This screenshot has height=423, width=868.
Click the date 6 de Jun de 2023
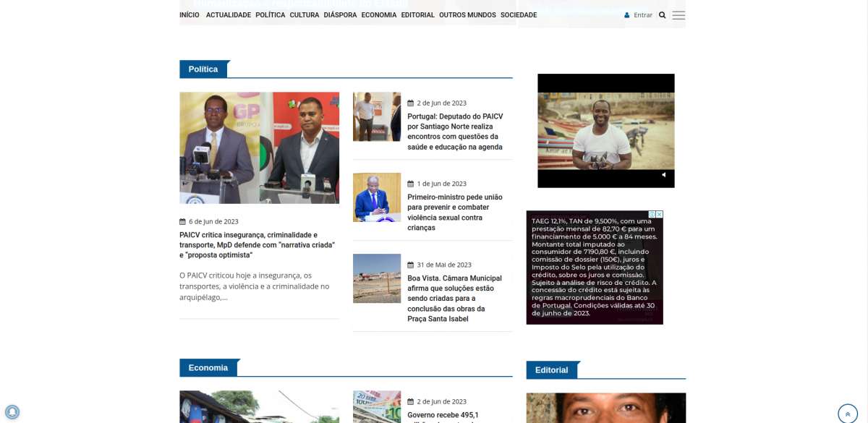[x=213, y=222]
